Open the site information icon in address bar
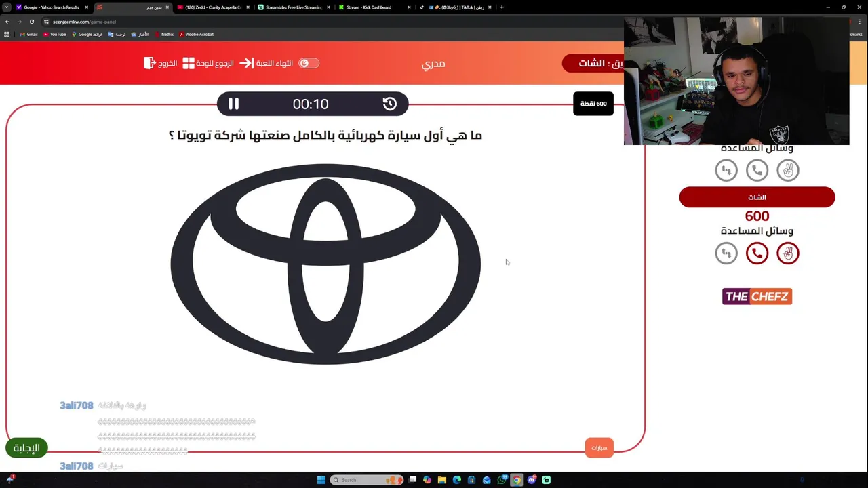Image resolution: width=868 pixels, height=488 pixels. tap(47, 22)
